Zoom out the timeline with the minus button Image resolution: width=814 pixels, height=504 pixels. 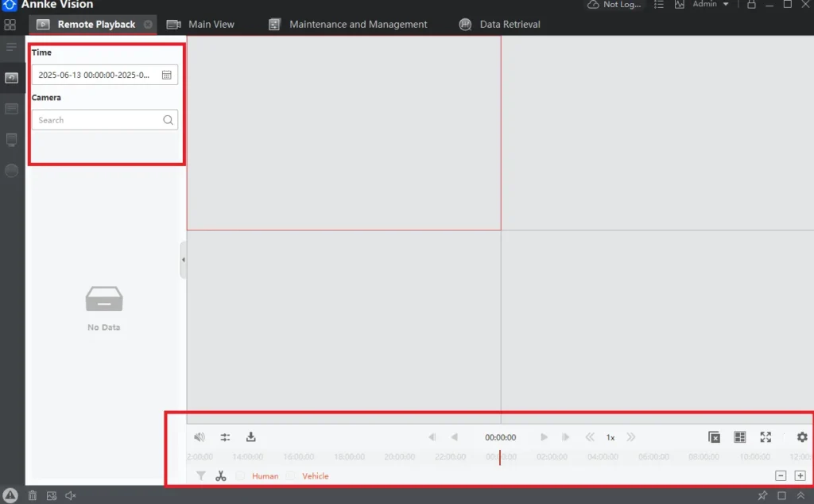point(781,475)
